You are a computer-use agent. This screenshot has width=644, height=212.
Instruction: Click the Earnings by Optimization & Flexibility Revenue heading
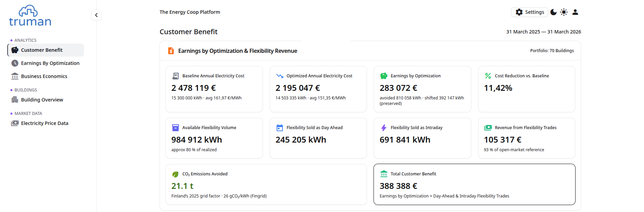(238, 51)
